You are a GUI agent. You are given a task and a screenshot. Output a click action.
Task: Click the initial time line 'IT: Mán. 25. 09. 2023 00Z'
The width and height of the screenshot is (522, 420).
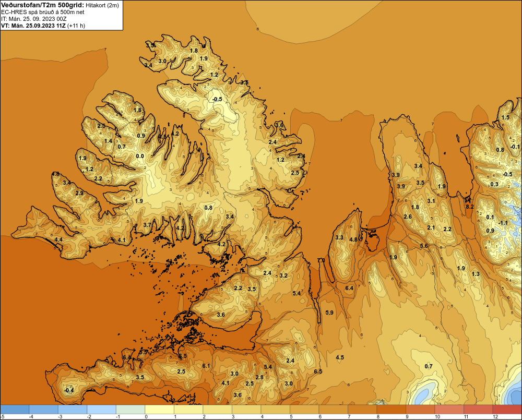[33, 19]
